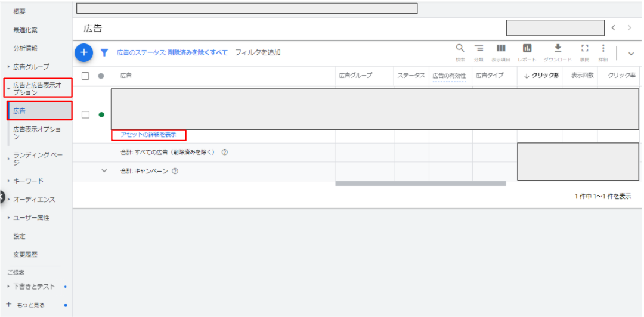Open the 詳細 three-dot menu
644x317 pixels.
603,50
